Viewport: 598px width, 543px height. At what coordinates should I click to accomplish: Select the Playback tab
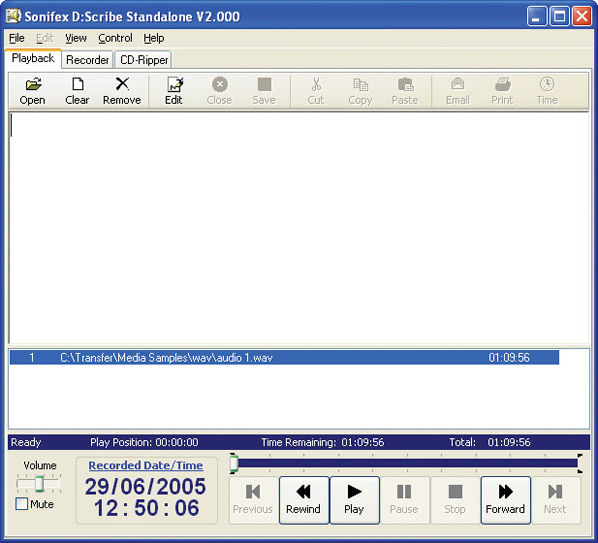[33, 58]
